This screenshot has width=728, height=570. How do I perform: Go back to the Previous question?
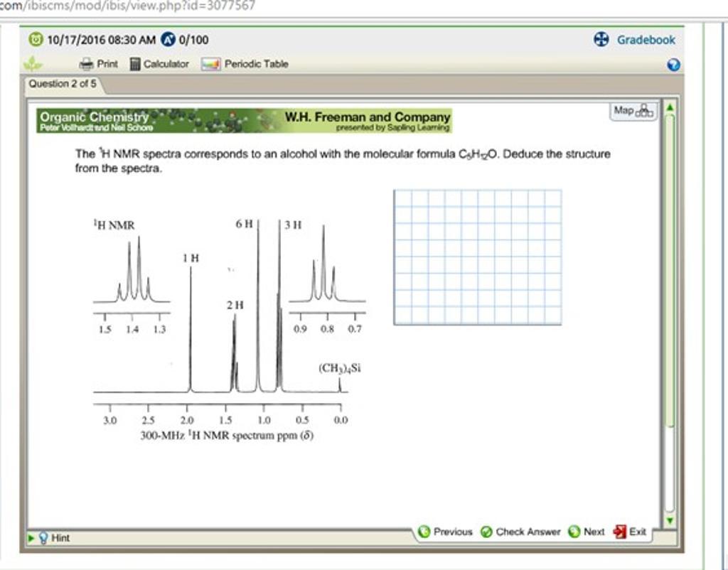[x=445, y=532]
